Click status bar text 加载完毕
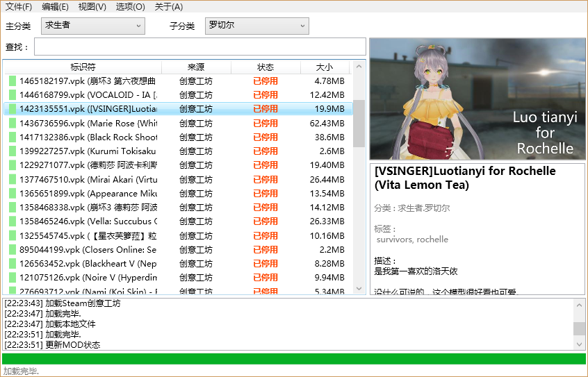Viewport: 588px width, 377px height. (x=22, y=371)
